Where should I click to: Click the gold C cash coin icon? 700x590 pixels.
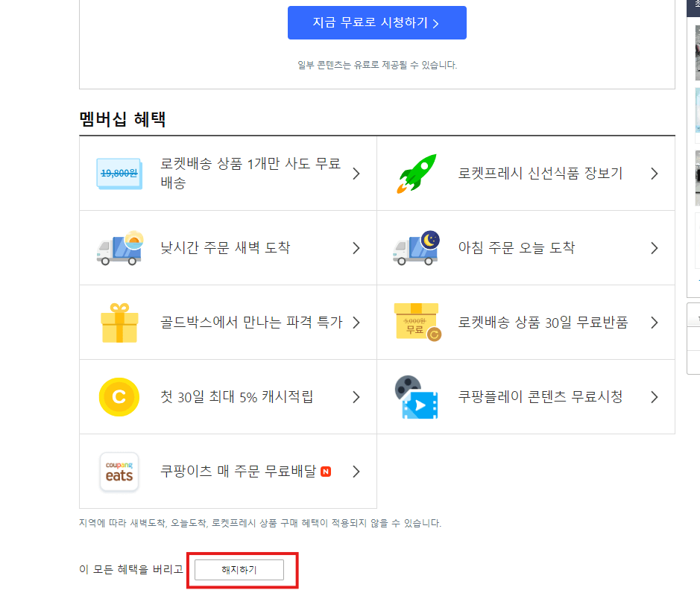pos(119,397)
